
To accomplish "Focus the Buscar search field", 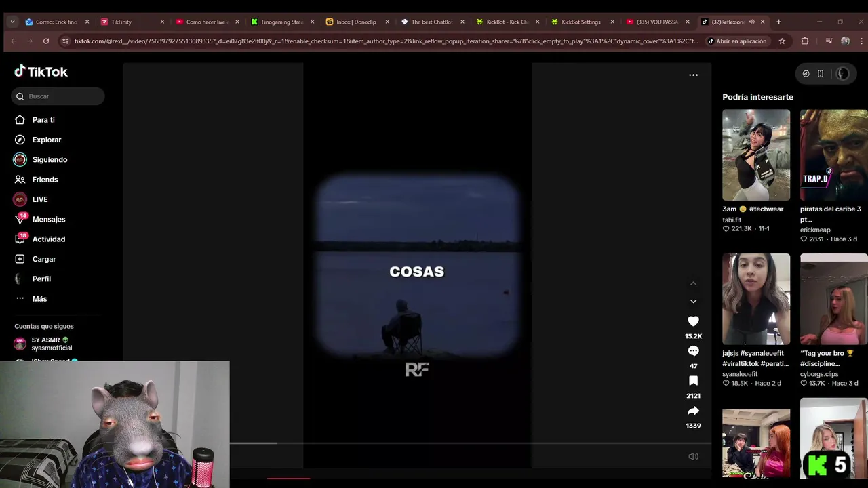I will click(x=58, y=96).
